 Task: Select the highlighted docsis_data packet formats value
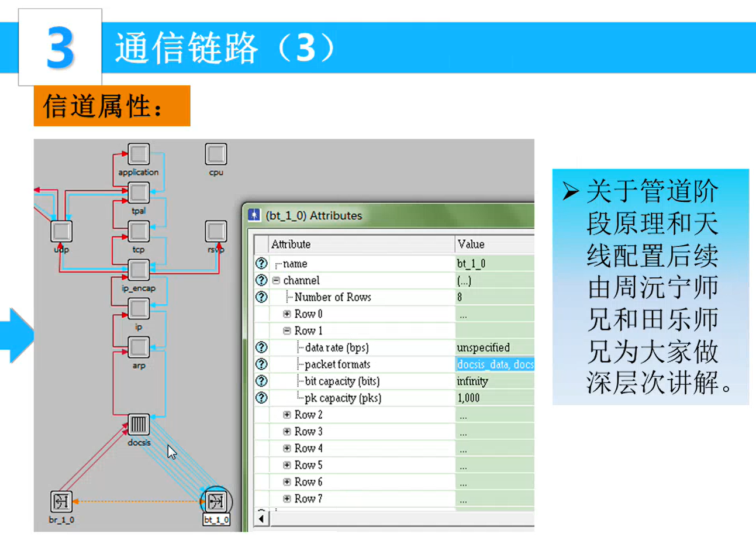click(x=495, y=364)
